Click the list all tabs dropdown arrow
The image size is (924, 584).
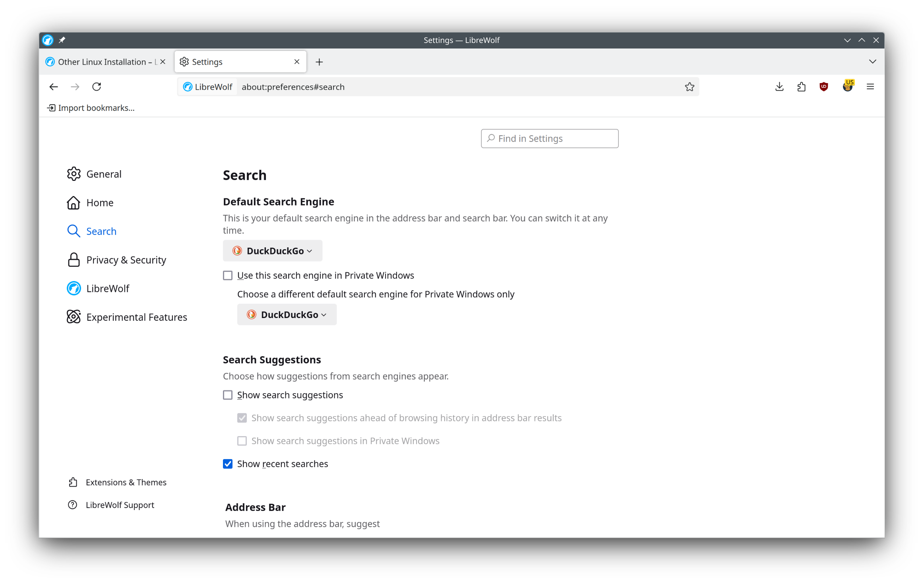[x=872, y=61]
